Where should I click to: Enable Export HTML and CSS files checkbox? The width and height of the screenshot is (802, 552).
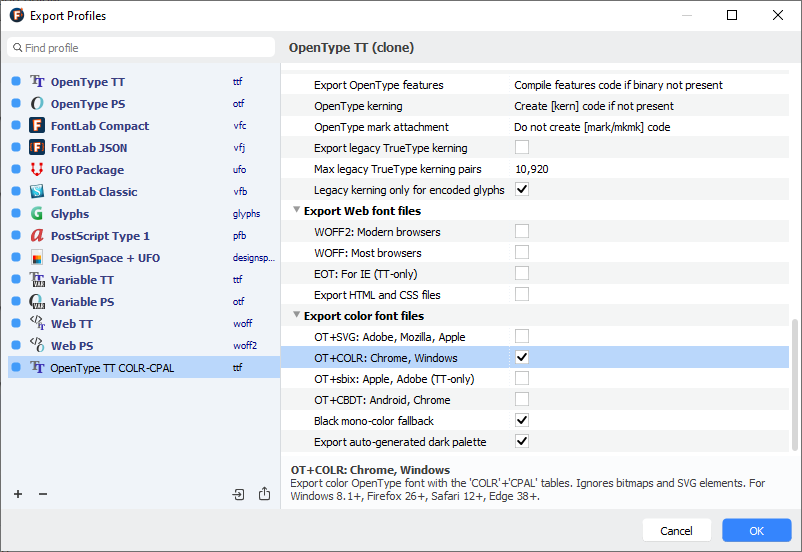point(522,294)
